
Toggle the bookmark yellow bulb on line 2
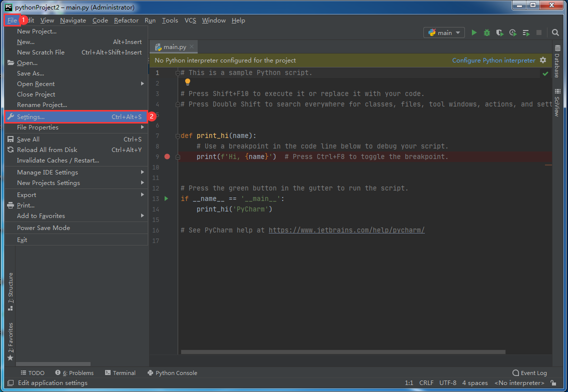[x=187, y=81]
